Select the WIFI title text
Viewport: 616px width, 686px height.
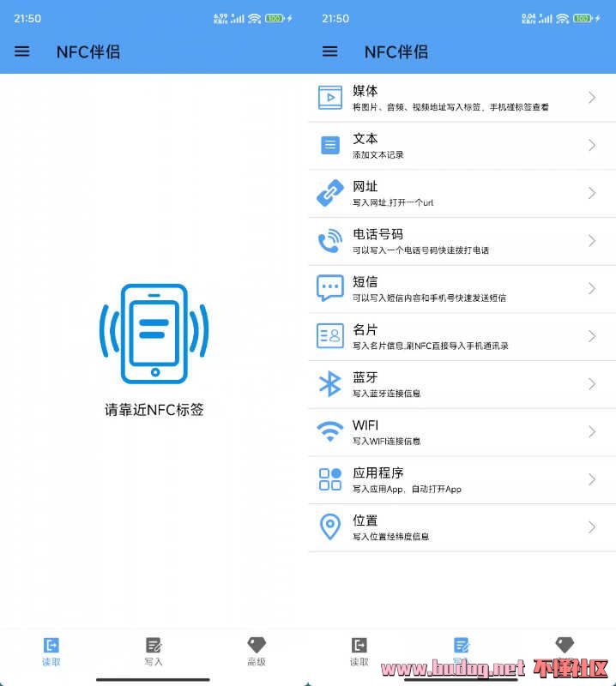tap(365, 424)
